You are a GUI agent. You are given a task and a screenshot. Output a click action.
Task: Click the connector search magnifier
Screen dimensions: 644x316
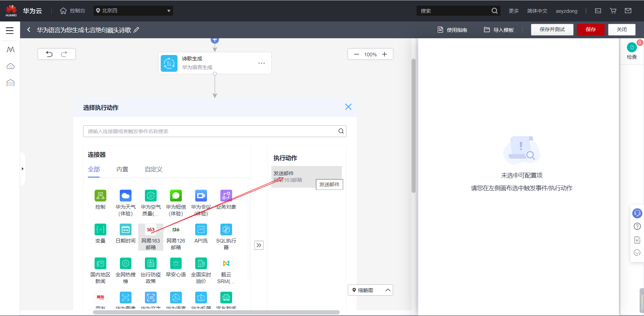[341, 131]
